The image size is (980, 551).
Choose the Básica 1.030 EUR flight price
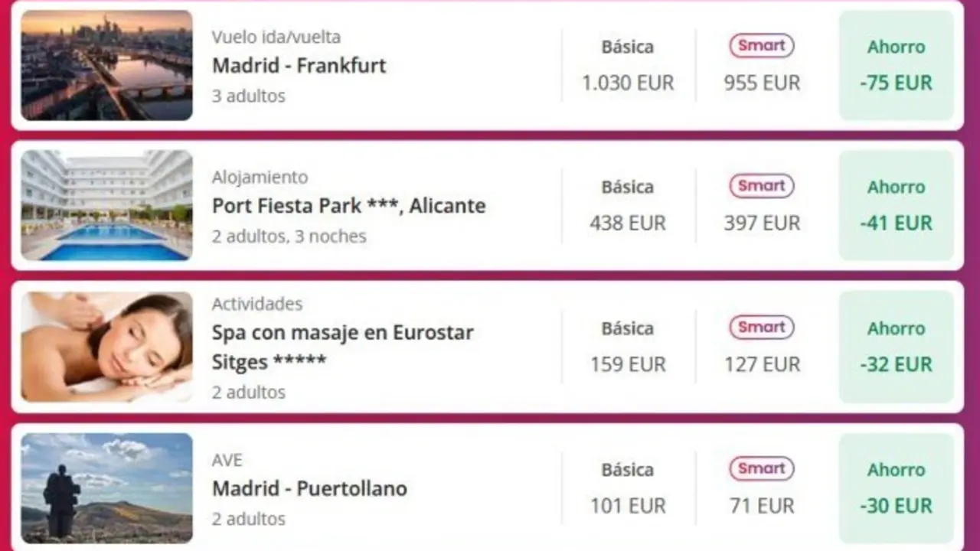(x=628, y=83)
